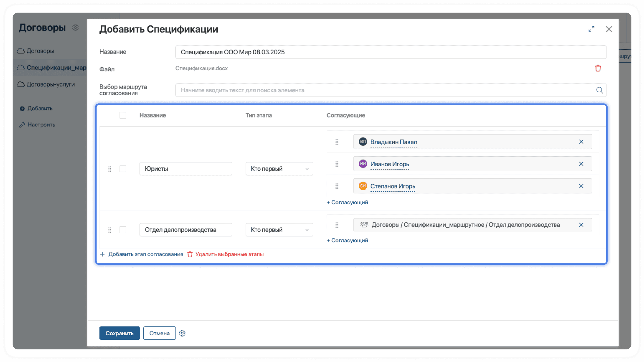Open Договоры-услуги in the sidebar
This screenshot has width=644, height=362.
click(x=50, y=84)
